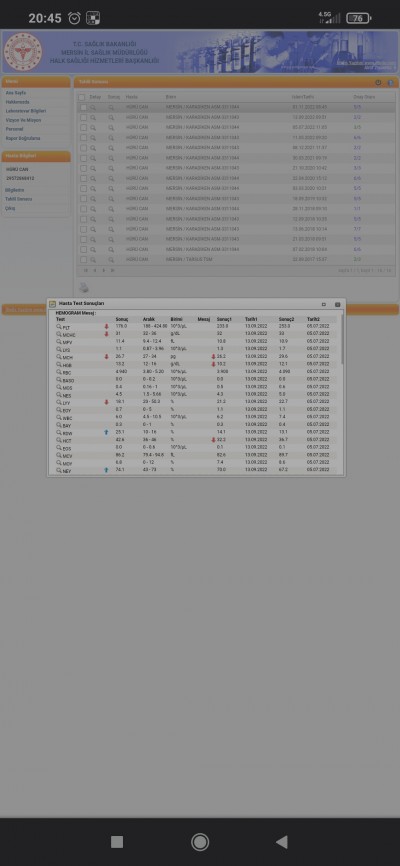Image resolution: width=400 pixels, height=866 pixels.
Task: Open the MCH test detail magnifier
Action: click(x=59, y=357)
